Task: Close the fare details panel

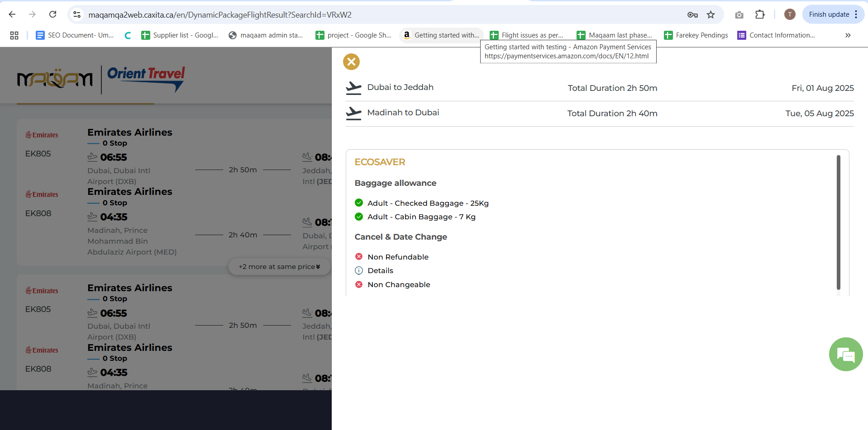Action: [351, 62]
